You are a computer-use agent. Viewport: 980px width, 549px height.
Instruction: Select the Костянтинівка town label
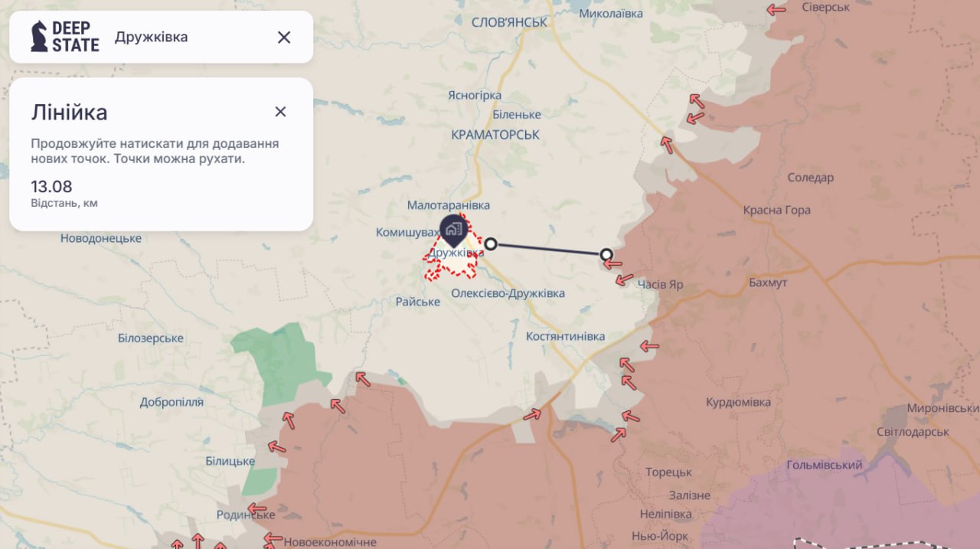565,336
